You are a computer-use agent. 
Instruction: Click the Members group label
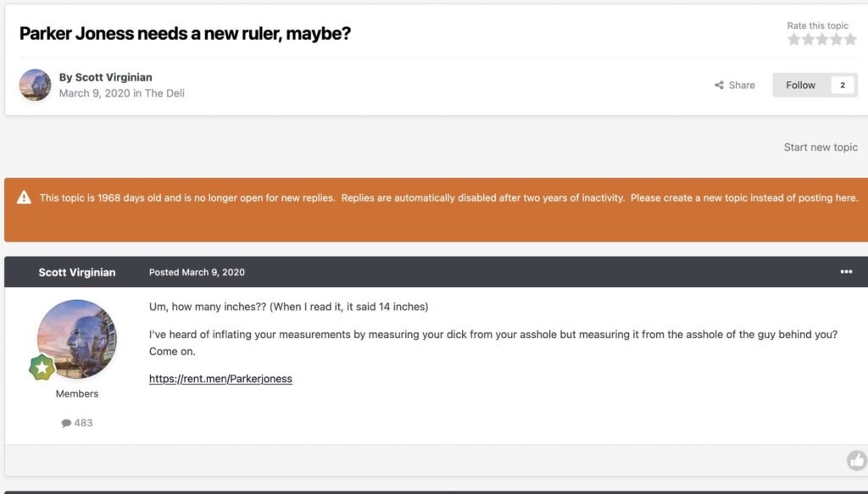click(x=77, y=394)
